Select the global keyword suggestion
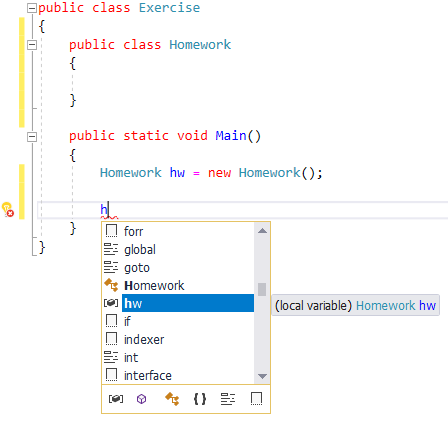Image resolution: width=448 pixels, height=426 pixels. [x=188, y=249]
